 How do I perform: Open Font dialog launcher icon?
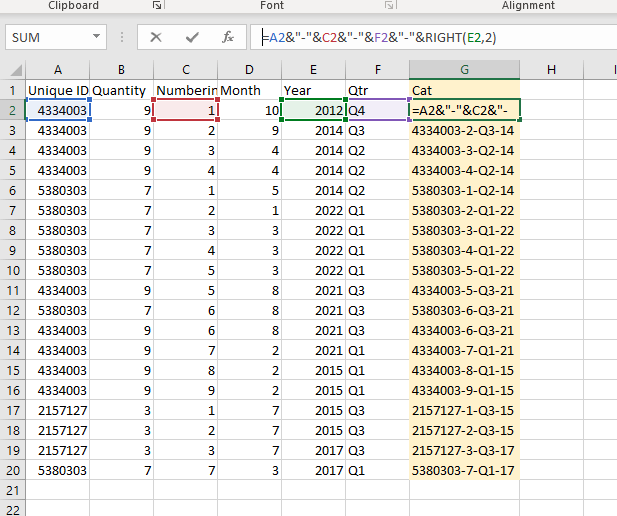coord(389,5)
